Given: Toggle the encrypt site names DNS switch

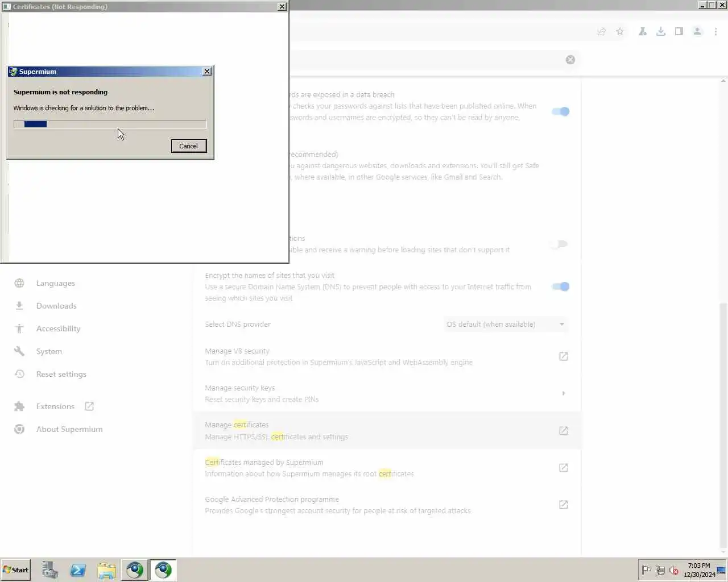Looking at the screenshot, I should pos(560,286).
